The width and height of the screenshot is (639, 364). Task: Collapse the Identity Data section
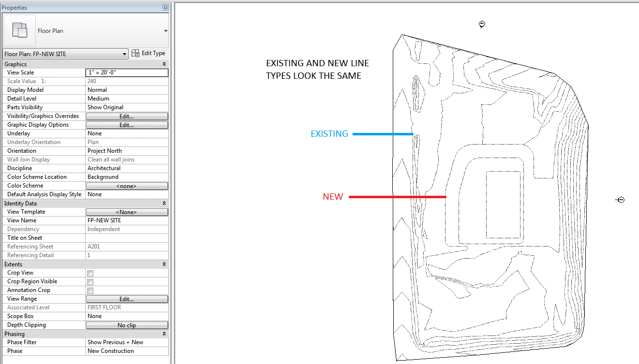coord(164,204)
